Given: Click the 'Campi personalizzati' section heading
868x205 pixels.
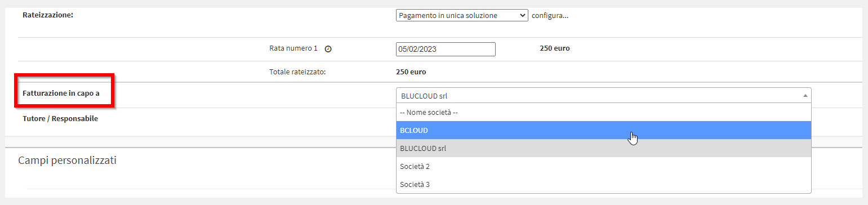Looking at the screenshot, I should (x=67, y=161).
